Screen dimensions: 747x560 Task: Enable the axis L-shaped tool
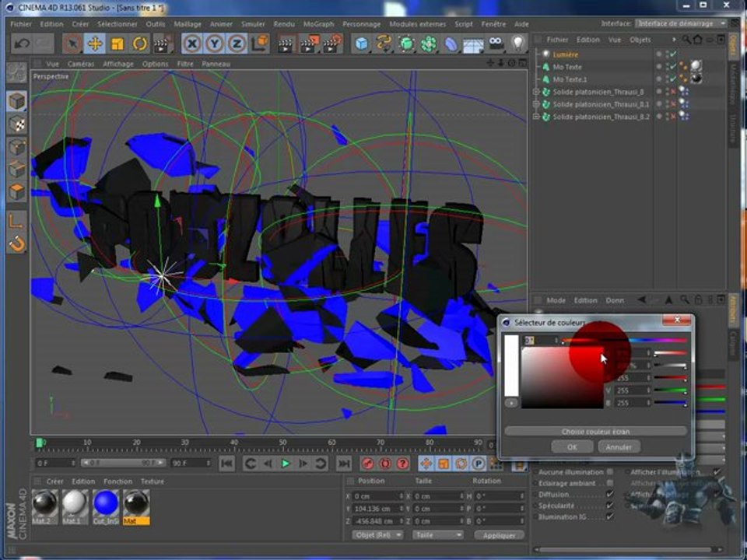tap(16, 220)
